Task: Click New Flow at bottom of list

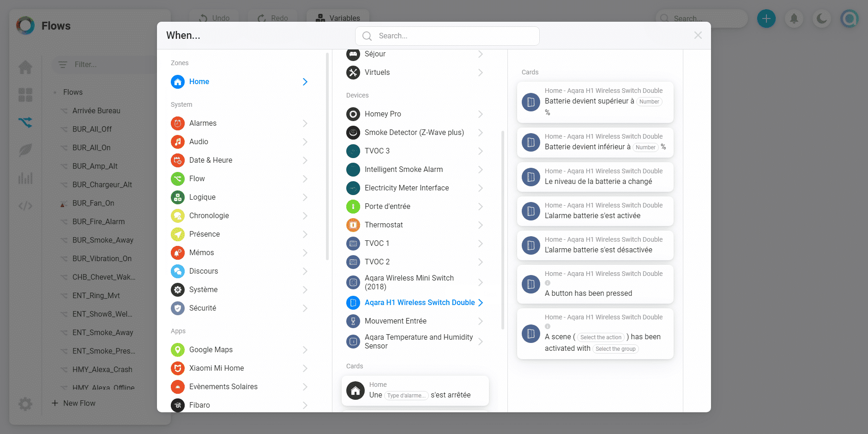Action: [x=74, y=403]
